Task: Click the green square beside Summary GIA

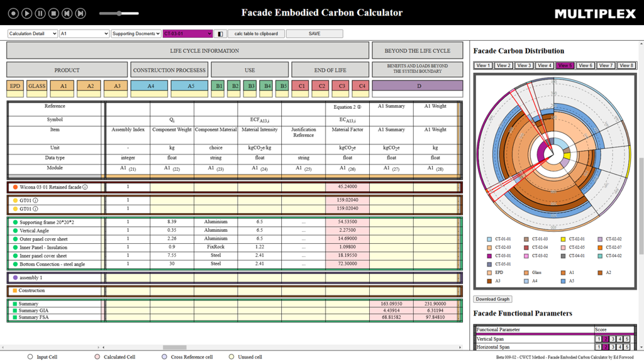Action: tap(15, 310)
